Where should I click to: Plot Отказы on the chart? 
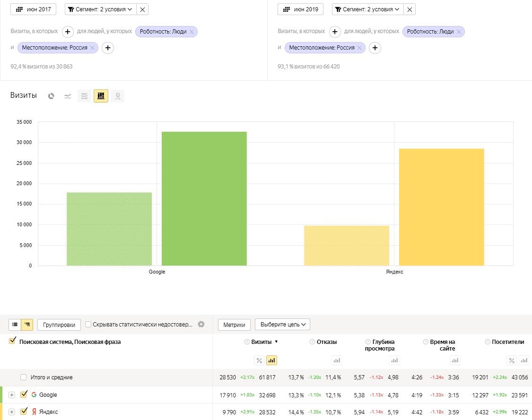[337, 360]
